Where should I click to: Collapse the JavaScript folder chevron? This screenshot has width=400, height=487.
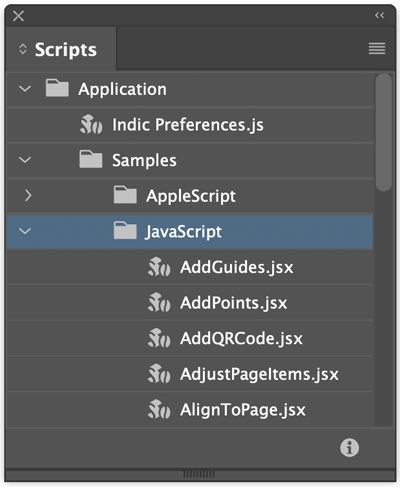click(25, 231)
